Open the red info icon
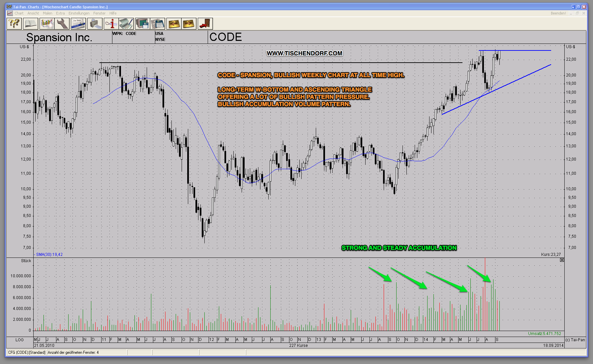Screen dimensions: 593x364 tap(111, 24)
